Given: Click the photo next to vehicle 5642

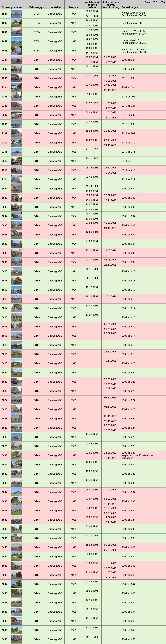Looking at the screenshot, I should point(17,566).
